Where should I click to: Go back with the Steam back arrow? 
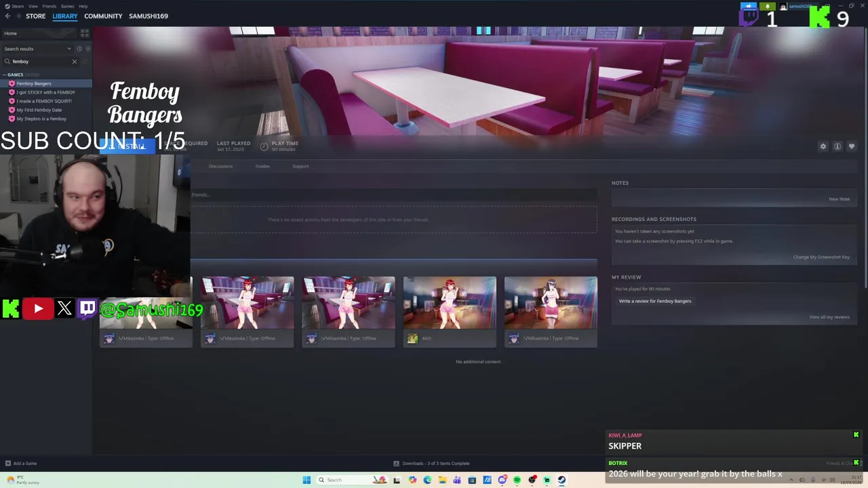point(7,16)
